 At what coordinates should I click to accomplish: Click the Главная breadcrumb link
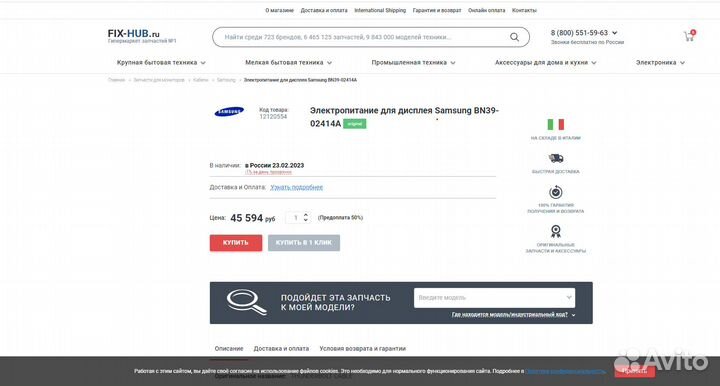(x=116, y=80)
